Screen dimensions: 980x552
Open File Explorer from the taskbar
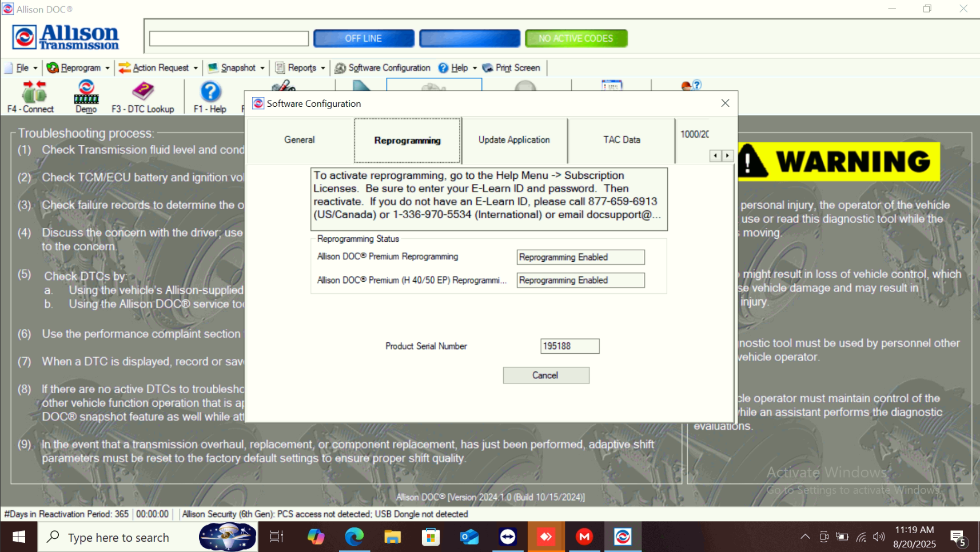click(392, 537)
